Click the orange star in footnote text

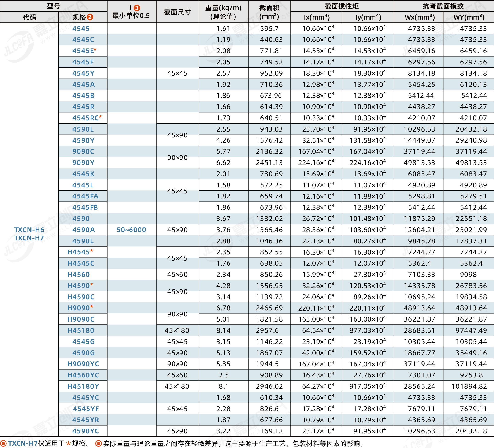[68, 444]
